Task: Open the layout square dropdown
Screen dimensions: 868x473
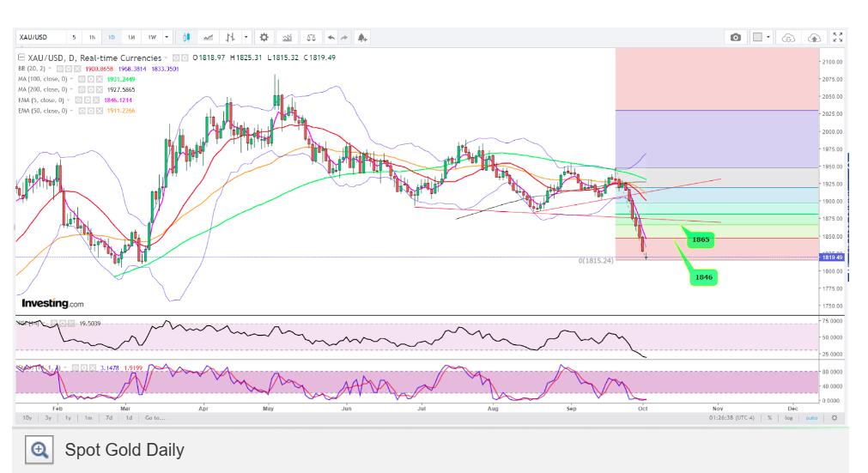Action: 761,37
